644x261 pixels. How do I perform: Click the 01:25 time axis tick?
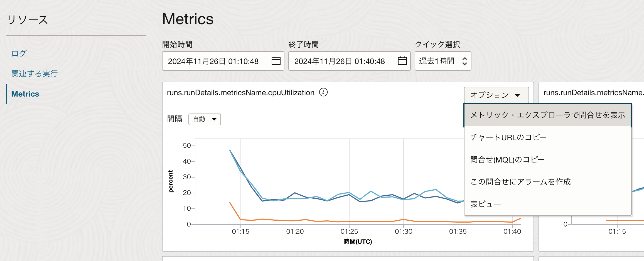(x=349, y=232)
